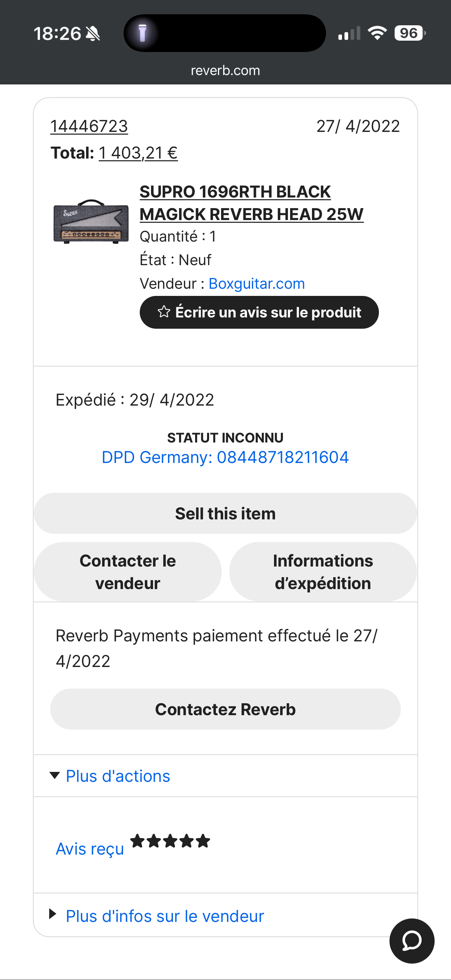Expand the Plus d'actions section
This screenshot has width=451, height=980.
click(118, 776)
